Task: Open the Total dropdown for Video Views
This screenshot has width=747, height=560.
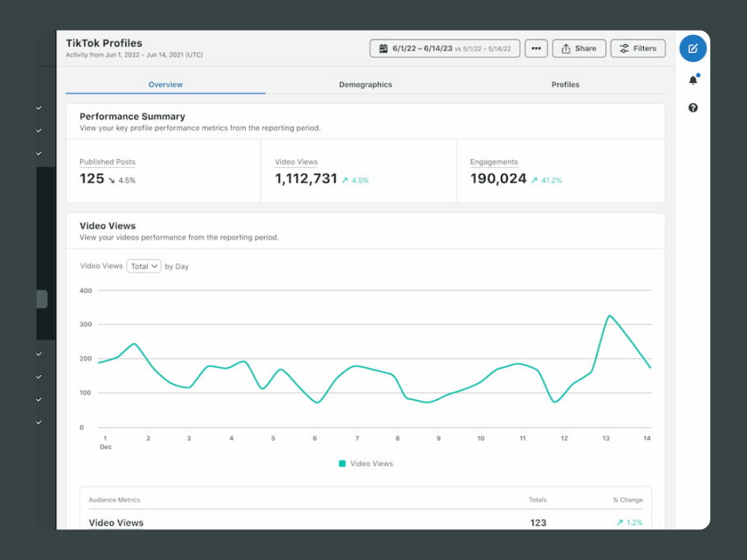Action: (143, 266)
